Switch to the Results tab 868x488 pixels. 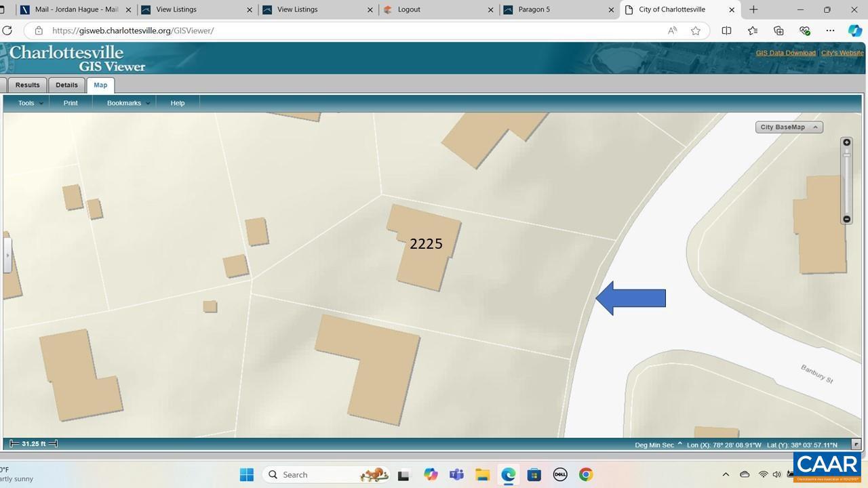pos(27,85)
